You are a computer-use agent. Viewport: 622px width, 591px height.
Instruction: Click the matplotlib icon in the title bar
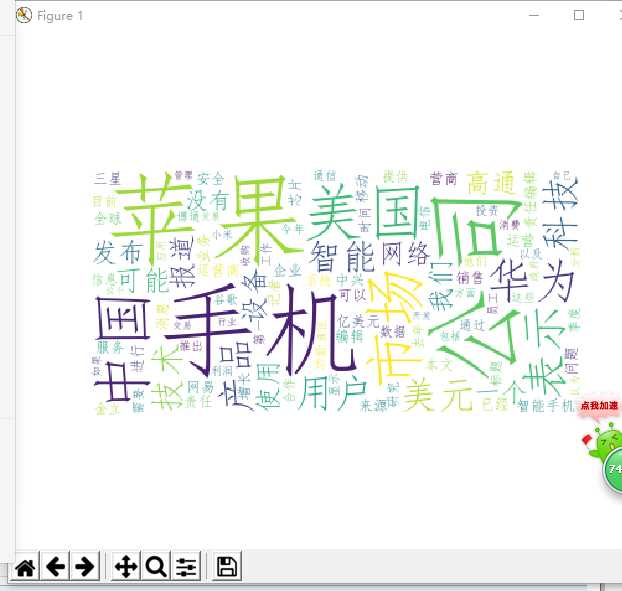[24, 15]
